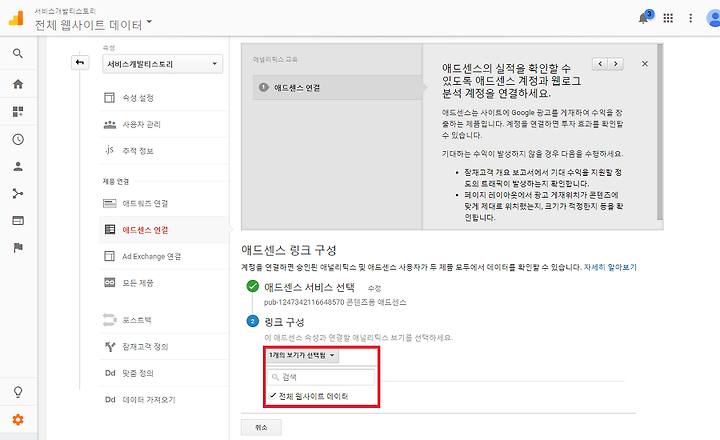Image resolution: width=720 pixels, height=440 pixels.
Task: Open the vertical three-dot menu
Action: (x=690, y=18)
